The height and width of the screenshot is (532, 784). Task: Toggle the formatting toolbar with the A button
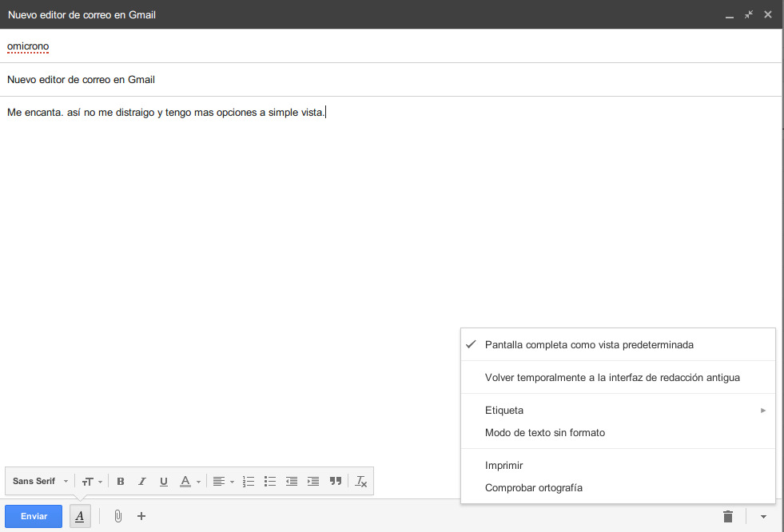pos(79,516)
